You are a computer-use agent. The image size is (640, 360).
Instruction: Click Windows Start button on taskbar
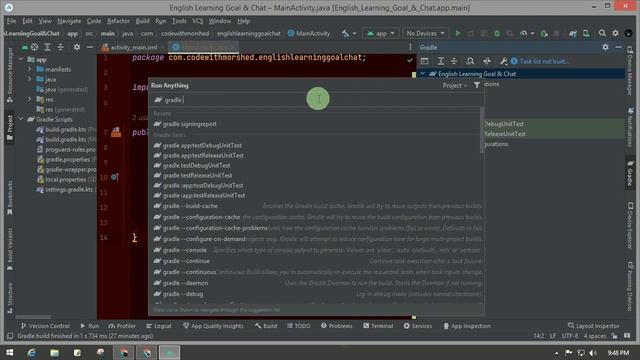click(9, 352)
